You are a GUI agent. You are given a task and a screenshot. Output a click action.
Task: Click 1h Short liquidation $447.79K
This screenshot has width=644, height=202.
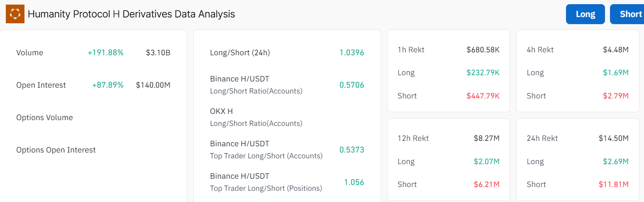pyautogui.click(x=483, y=96)
